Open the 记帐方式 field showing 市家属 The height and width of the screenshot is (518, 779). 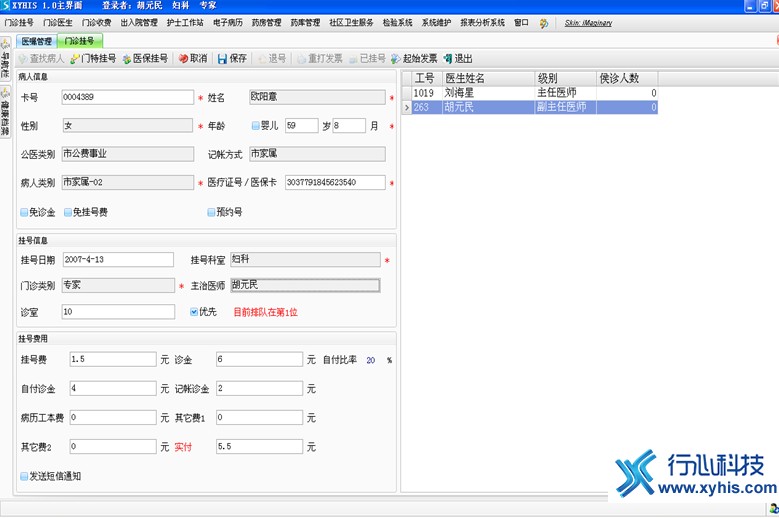click(x=317, y=154)
